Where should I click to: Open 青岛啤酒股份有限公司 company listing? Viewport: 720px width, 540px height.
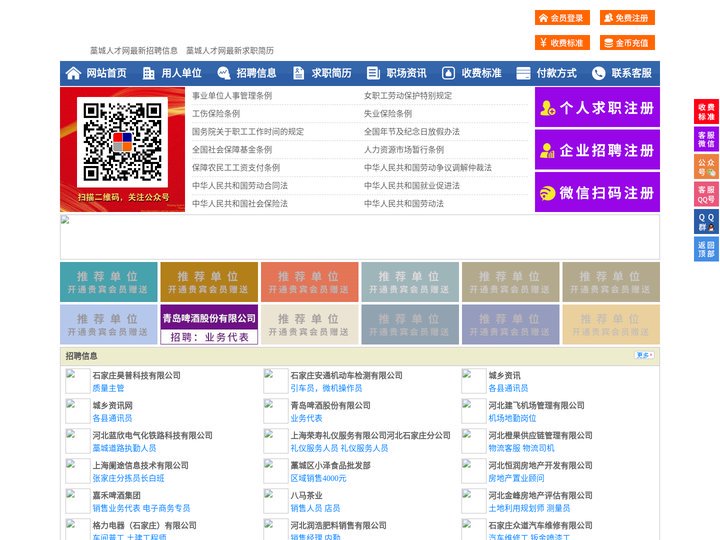click(330, 405)
